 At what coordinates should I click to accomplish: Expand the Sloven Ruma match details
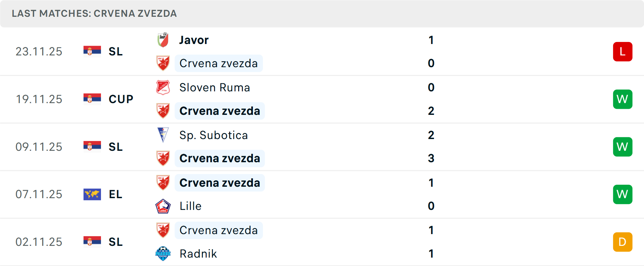[x=369, y=99]
